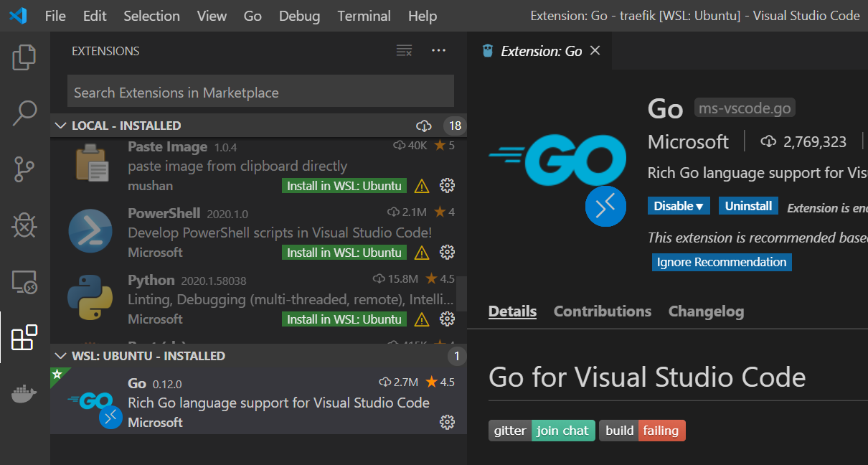Open the Search view in activity bar
Image resolution: width=868 pixels, height=465 pixels.
(24, 113)
